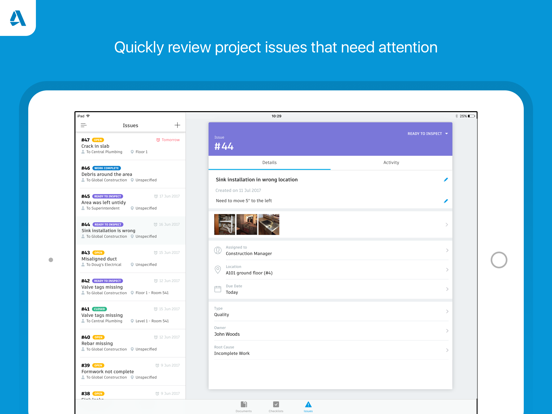This screenshot has width=552, height=414.
Task: Click the 'Quality' type value
Action: (221, 315)
